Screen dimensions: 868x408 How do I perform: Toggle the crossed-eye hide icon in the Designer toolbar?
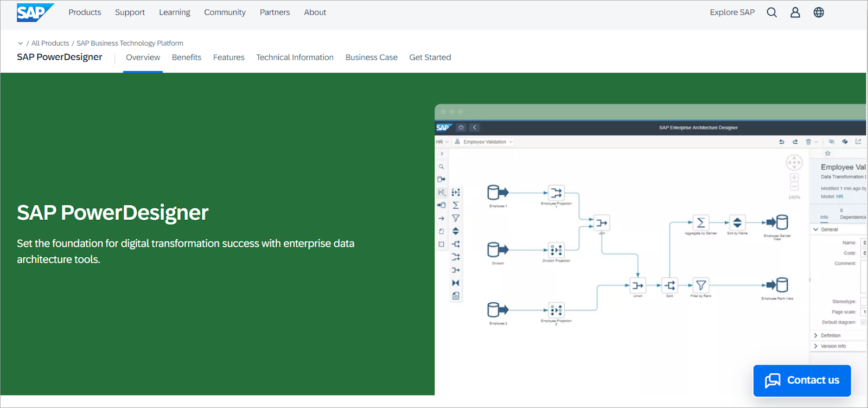[831, 142]
